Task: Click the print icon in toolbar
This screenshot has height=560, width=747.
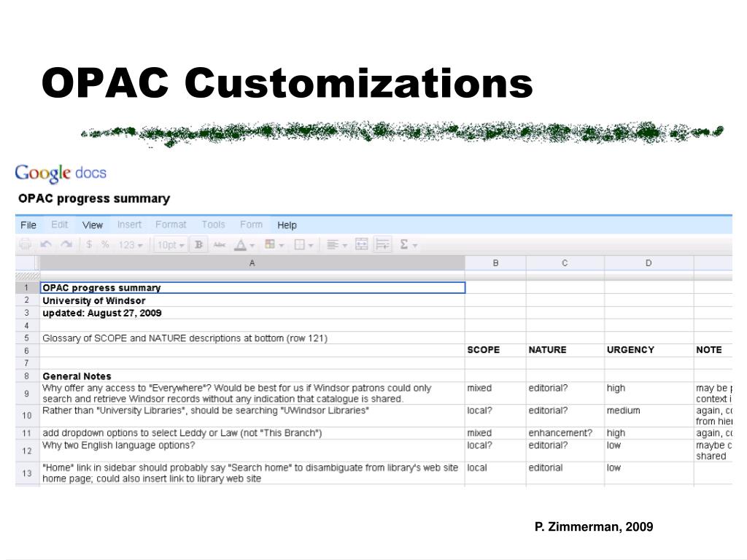Action: 26,245
